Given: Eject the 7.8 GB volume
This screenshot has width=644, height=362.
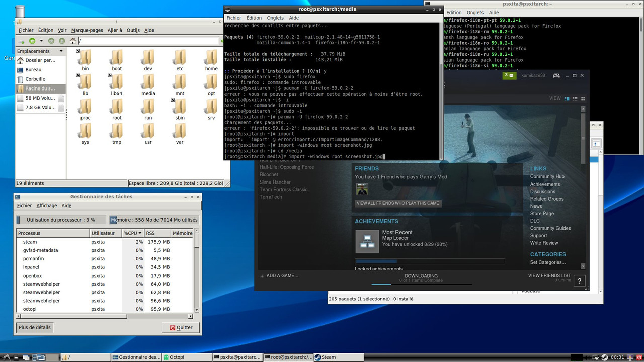Looking at the screenshot, I should 61,108.
